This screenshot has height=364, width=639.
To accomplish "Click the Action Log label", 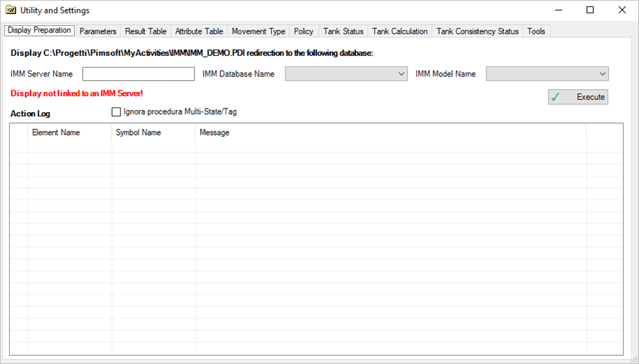I will [30, 113].
